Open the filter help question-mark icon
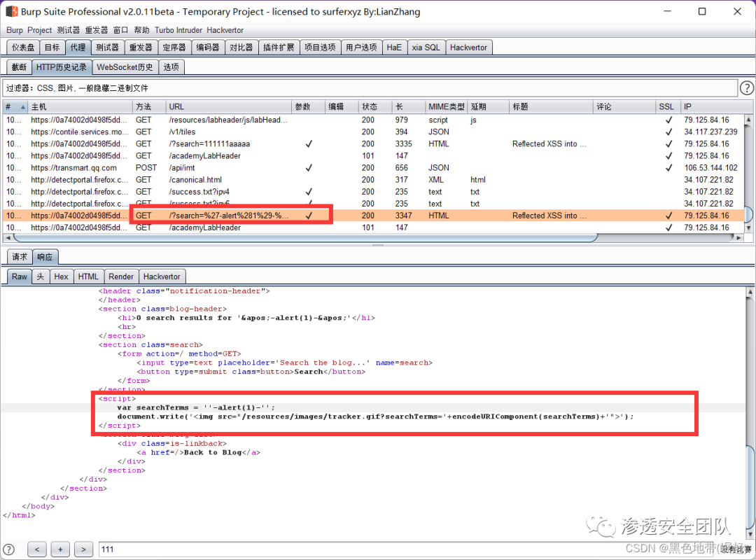This screenshot has width=756, height=560. [x=746, y=88]
